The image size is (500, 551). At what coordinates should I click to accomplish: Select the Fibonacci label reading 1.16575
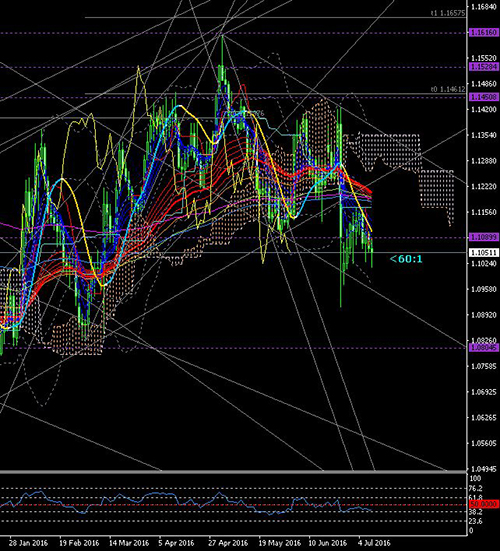click(x=448, y=13)
